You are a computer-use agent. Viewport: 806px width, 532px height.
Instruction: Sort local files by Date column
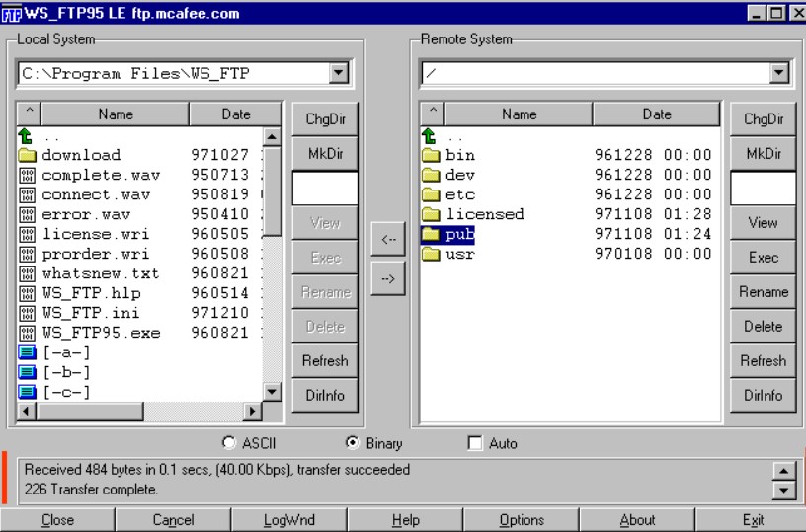[236, 114]
